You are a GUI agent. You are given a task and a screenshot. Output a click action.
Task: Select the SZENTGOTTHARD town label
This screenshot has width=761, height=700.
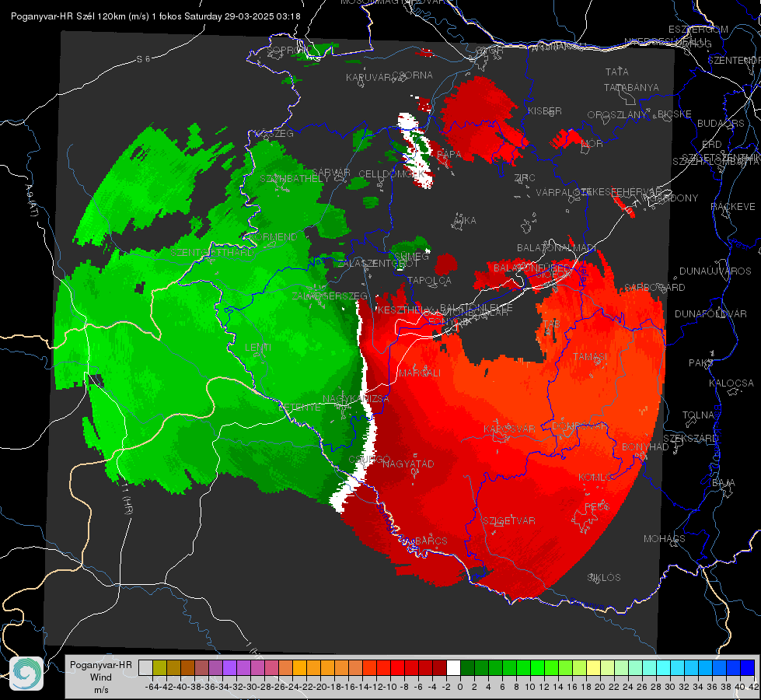(x=211, y=253)
